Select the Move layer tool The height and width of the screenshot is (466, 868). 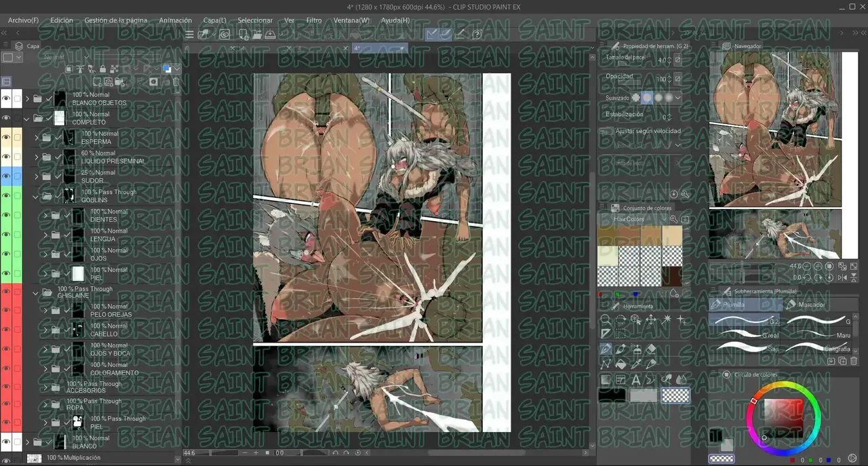click(651, 319)
